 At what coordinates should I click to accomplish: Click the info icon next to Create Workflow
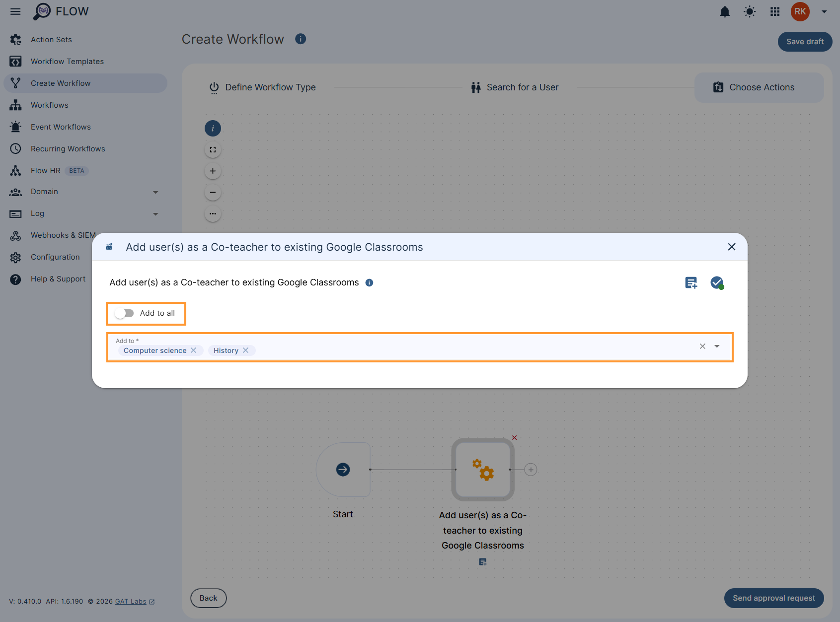(x=301, y=39)
